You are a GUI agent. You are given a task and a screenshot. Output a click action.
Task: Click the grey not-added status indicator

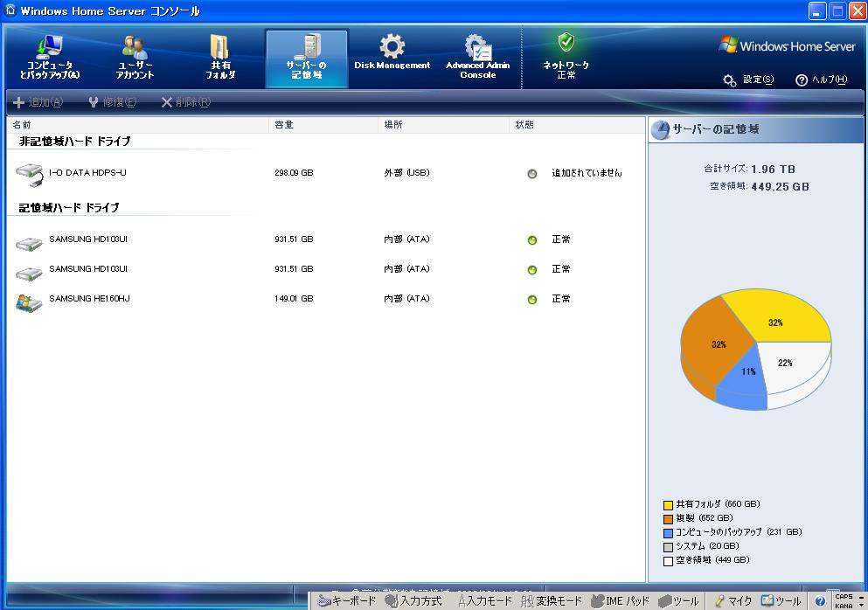pyautogui.click(x=532, y=174)
